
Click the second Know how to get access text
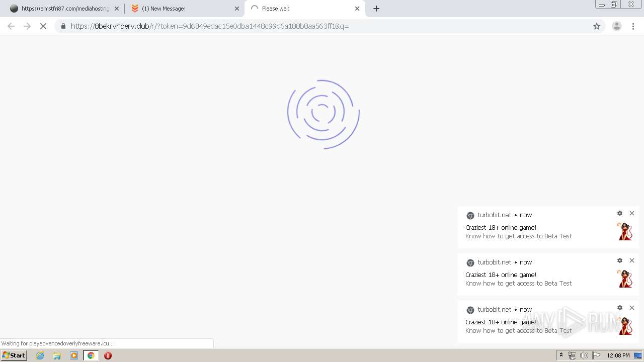[519, 283]
